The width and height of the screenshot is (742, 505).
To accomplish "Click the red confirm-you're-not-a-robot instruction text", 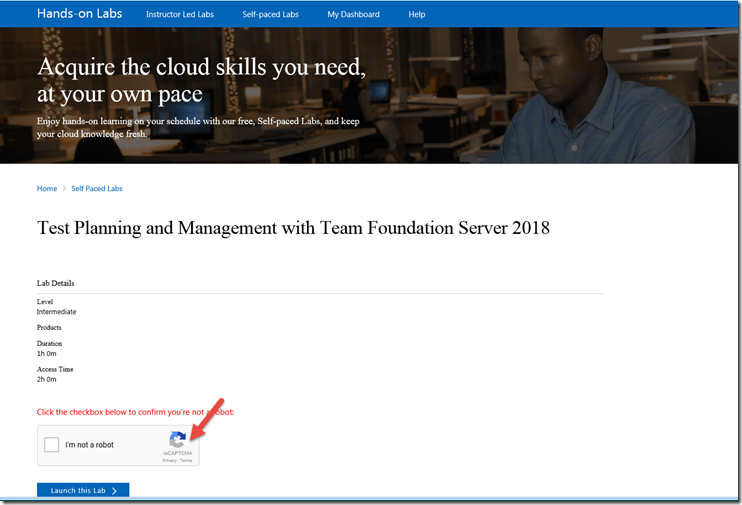I will coord(135,412).
